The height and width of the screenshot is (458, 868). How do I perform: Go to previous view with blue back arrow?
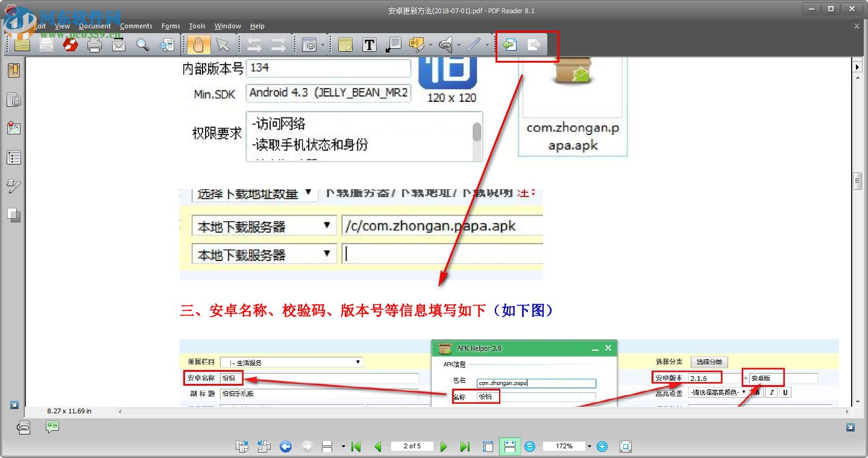click(x=286, y=447)
